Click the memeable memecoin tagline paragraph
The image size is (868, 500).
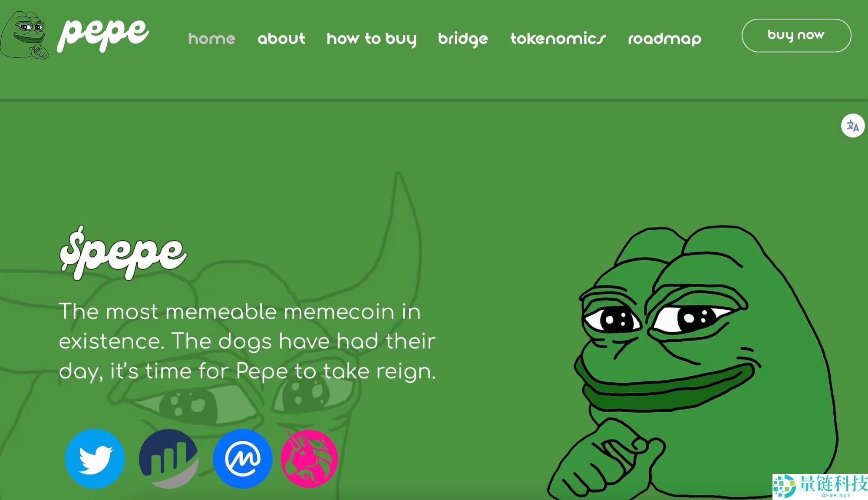247,341
